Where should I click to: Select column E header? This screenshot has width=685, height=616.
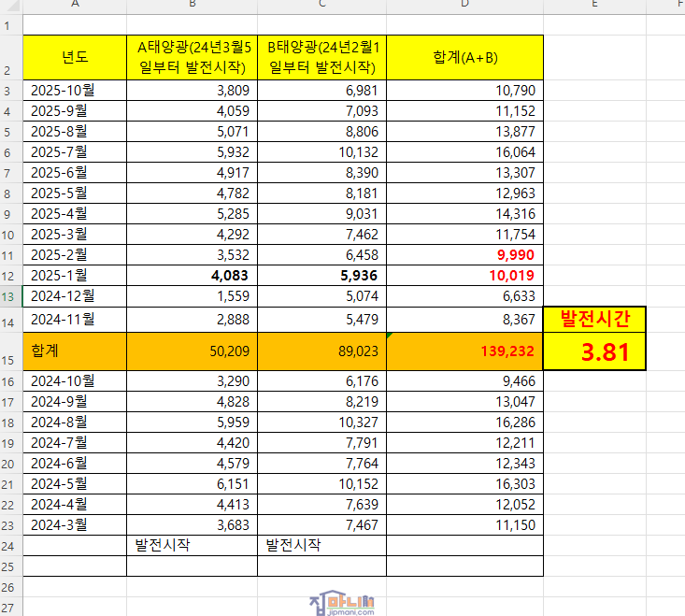[593, 6]
